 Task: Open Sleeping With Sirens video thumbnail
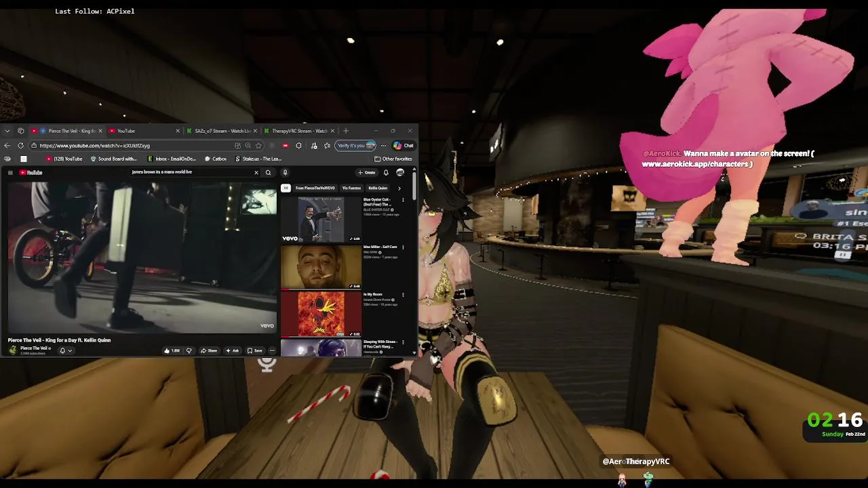coord(321,347)
